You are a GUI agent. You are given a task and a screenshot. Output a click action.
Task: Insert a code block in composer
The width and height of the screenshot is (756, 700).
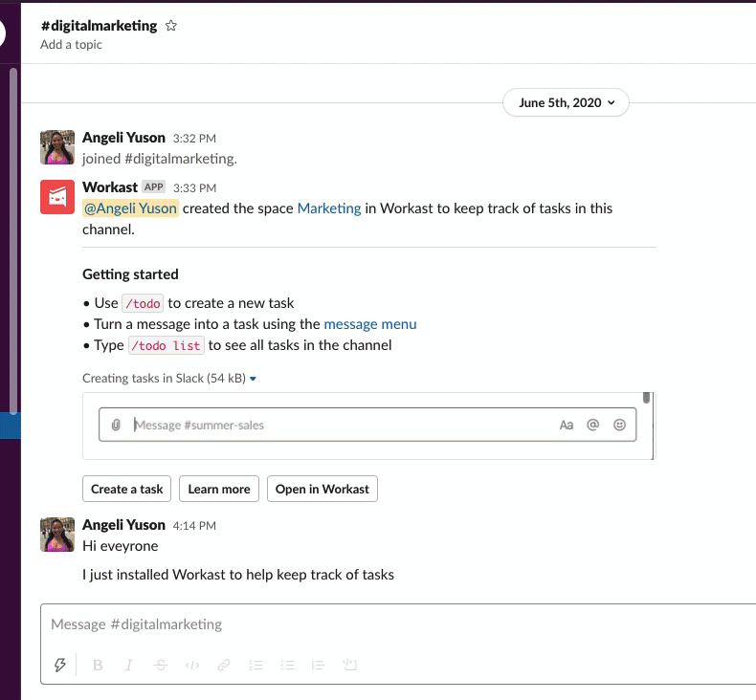coord(349,665)
